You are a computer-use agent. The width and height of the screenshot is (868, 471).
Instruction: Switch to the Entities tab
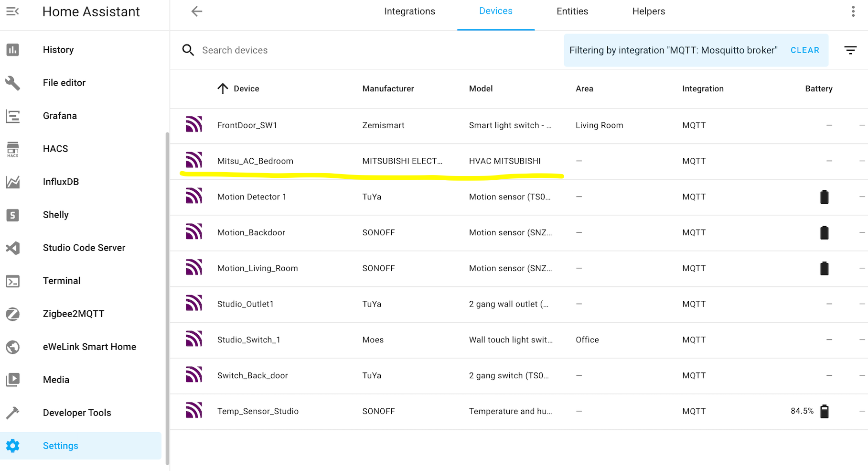572,11
